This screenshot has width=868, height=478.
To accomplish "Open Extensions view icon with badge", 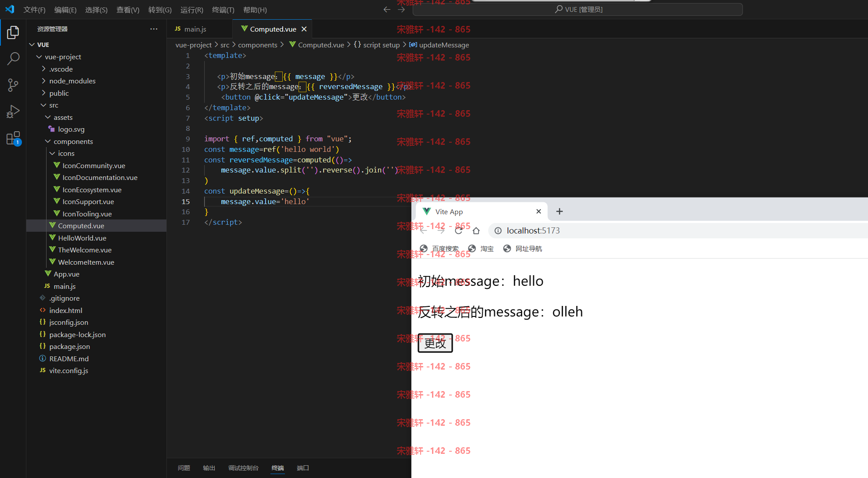I will 13,138.
